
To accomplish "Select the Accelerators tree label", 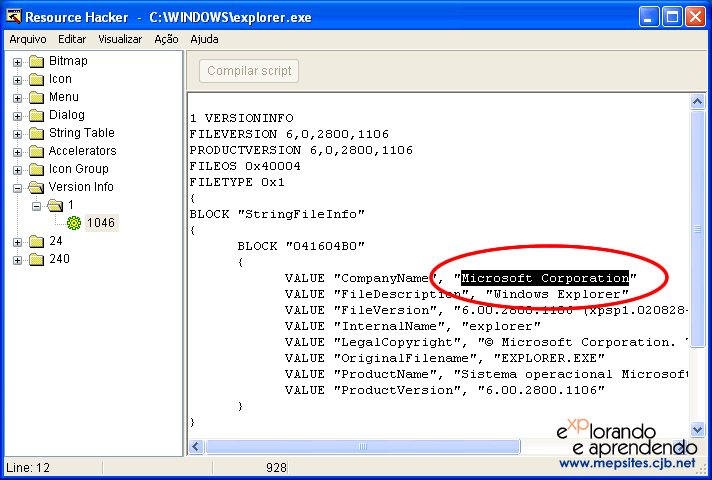I will 83,151.
